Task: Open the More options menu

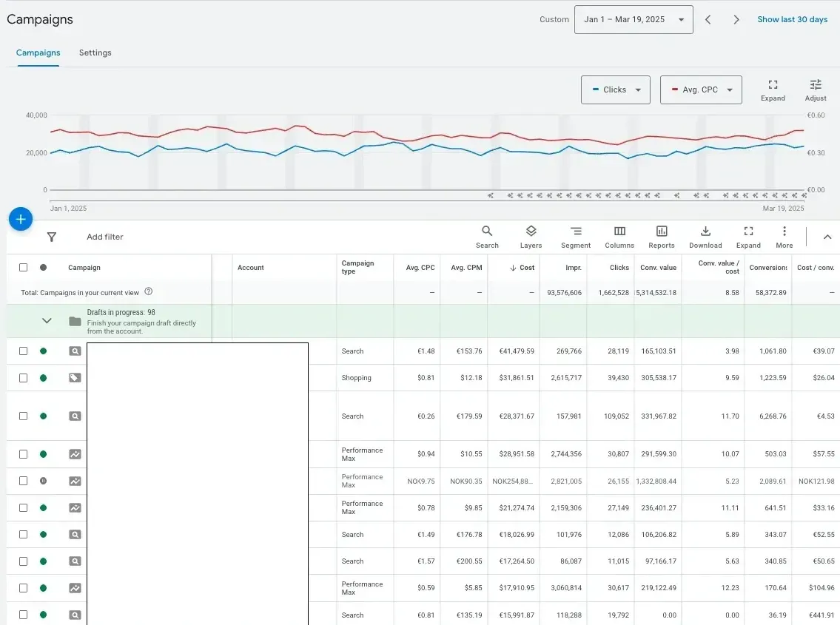Action: pos(784,237)
